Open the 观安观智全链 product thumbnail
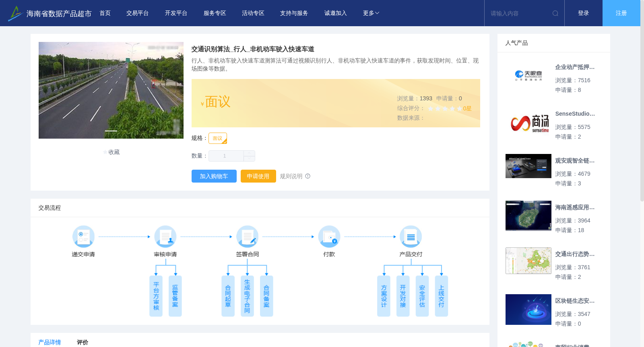The image size is (644, 347). [x=528, y=166]
